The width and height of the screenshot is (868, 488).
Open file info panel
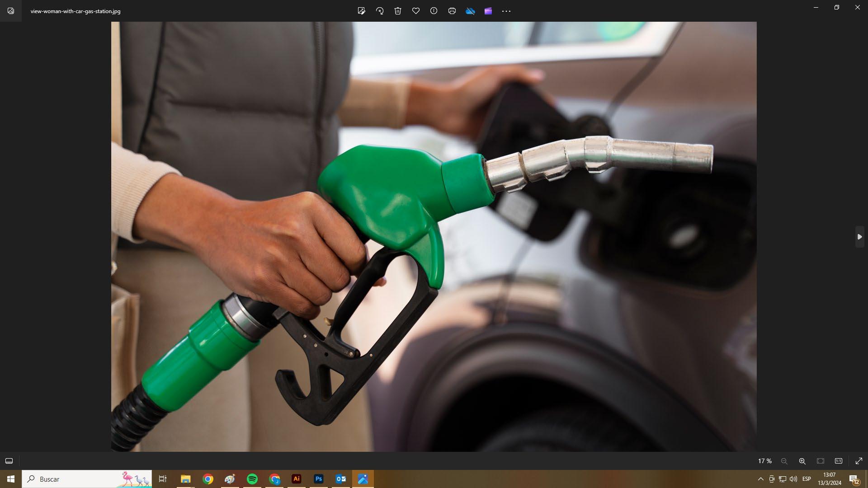pyautogui.click(x=434, y=11)
